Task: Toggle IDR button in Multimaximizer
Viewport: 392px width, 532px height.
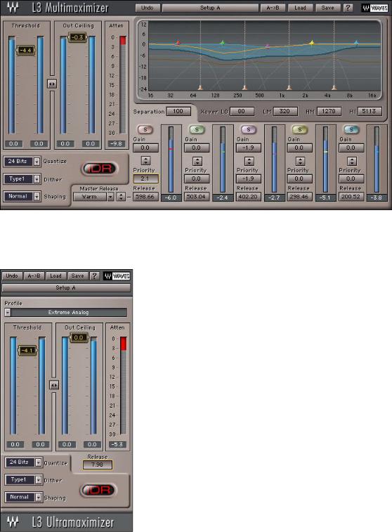Action: [99, 169]
